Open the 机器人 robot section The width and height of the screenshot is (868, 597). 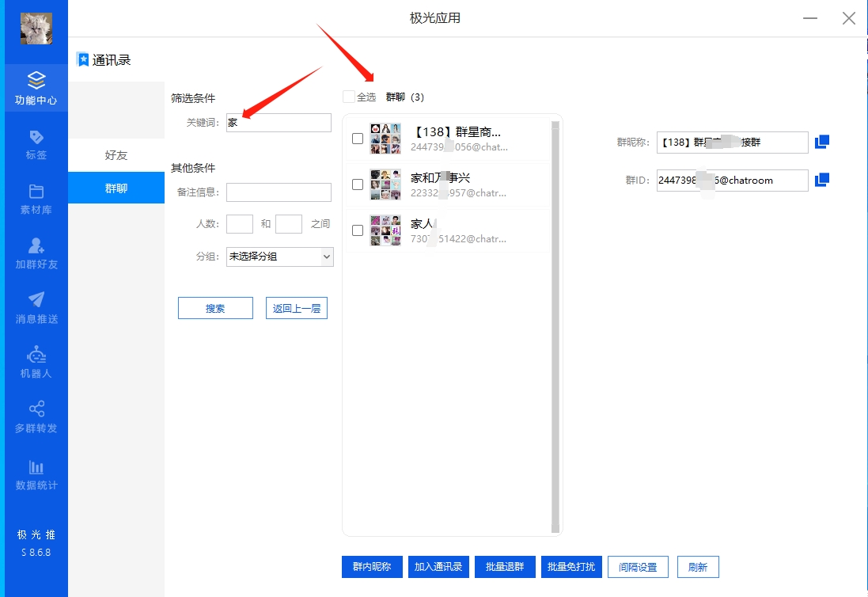click(36, 363)
